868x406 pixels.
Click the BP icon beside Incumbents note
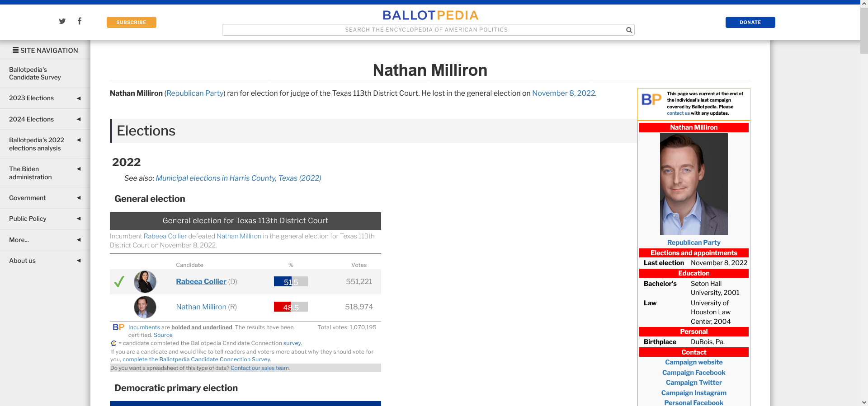click(x=118, y=327)
